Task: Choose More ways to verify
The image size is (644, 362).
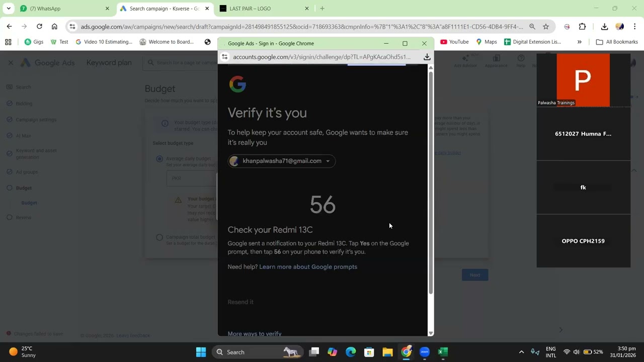Action: pos(255,333)
